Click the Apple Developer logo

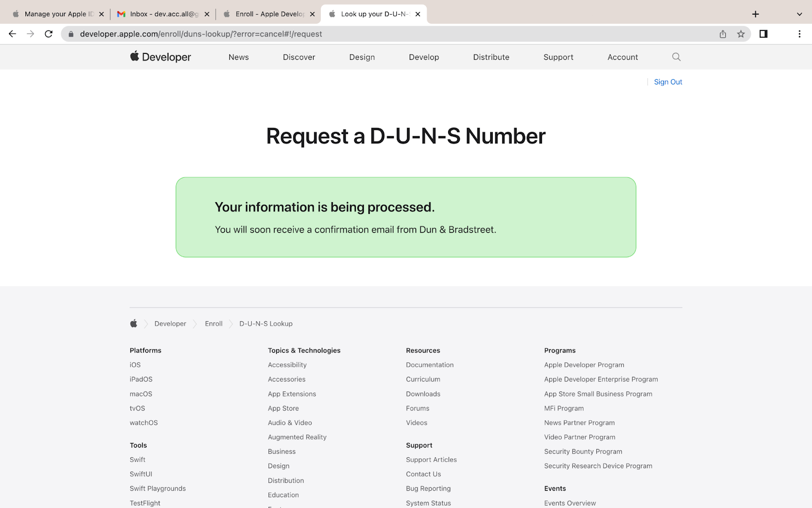pos(160,57)
